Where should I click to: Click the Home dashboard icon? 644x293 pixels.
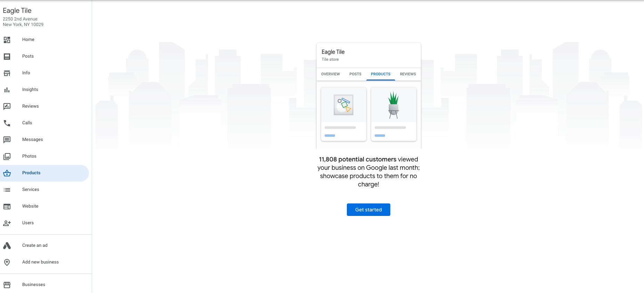(7, 40)
